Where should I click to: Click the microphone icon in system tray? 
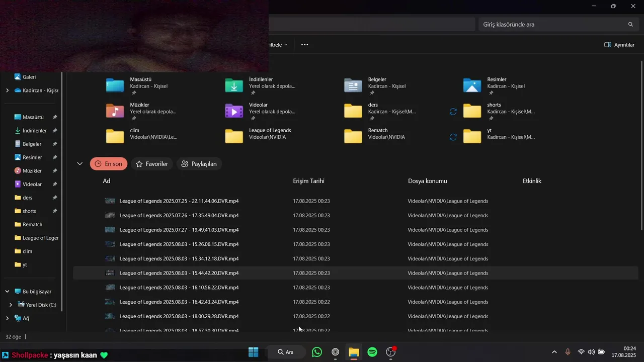point(568,352)
